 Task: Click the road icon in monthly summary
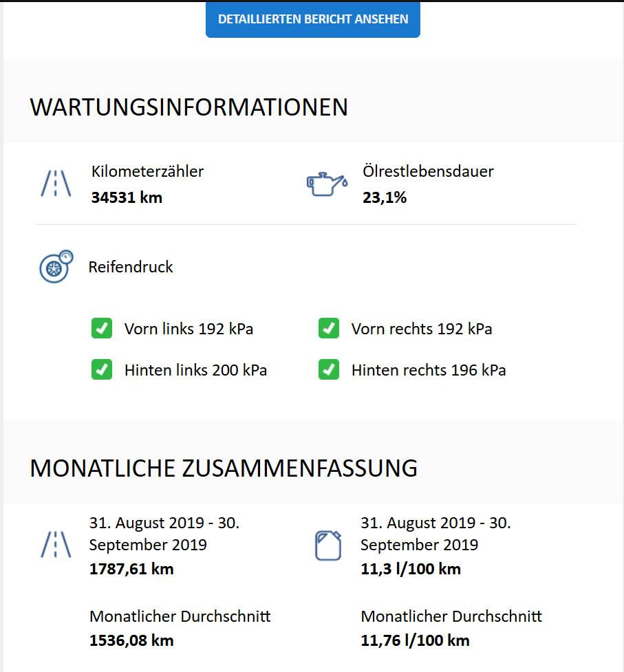[x=56, y=544]
